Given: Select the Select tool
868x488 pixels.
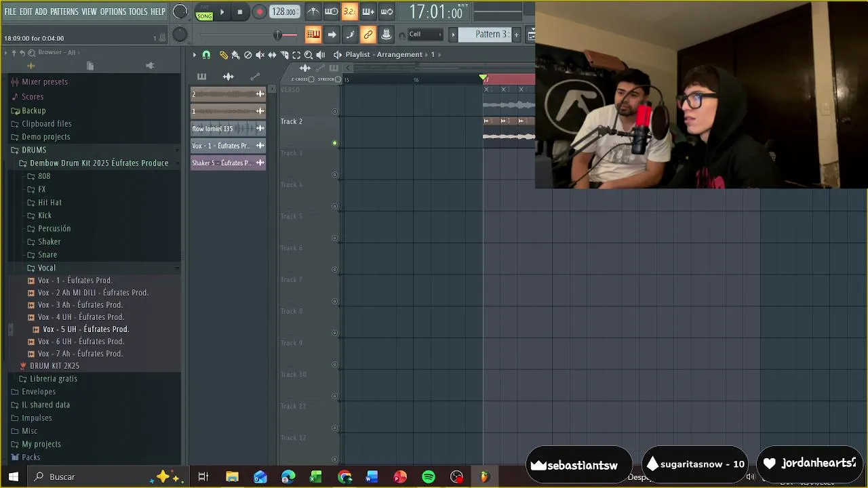Looking at the screenshot, I should (x=296, y=55).
